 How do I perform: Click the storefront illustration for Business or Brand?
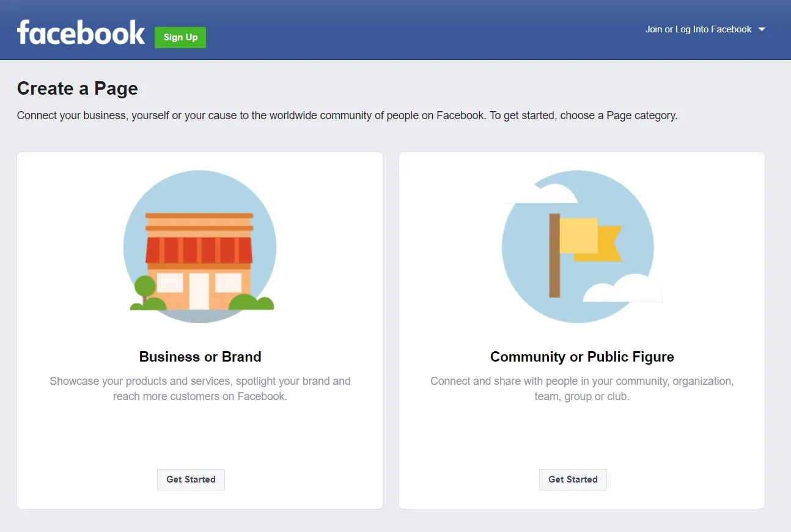tap(200, 247)
